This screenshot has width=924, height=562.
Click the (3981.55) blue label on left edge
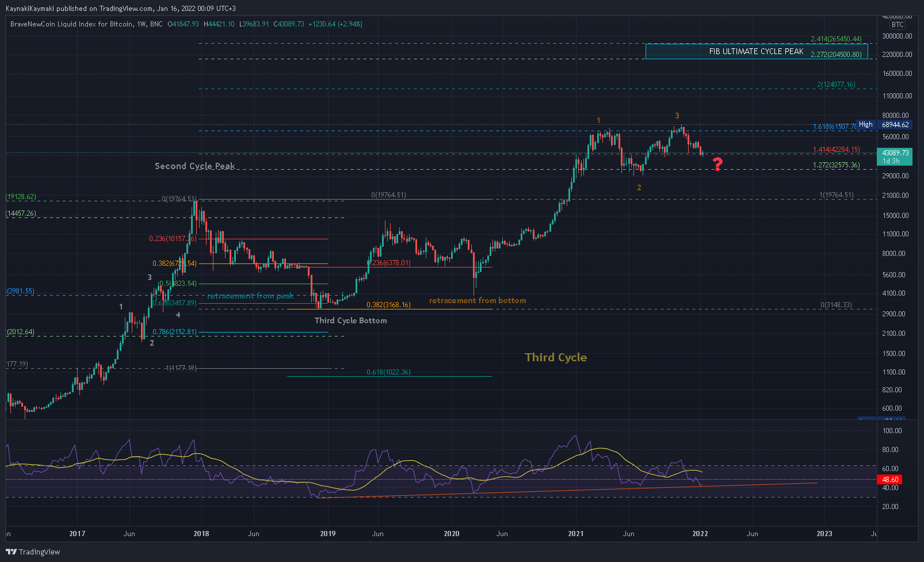click(20, 291)
